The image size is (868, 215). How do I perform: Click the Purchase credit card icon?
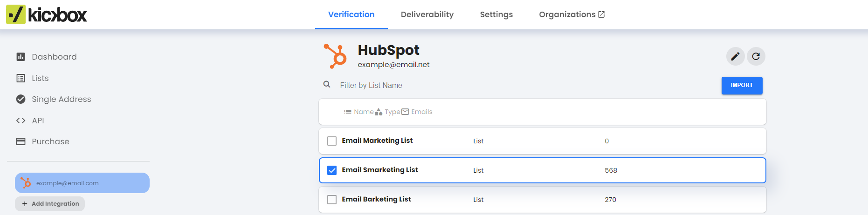[x=21, y=141]
